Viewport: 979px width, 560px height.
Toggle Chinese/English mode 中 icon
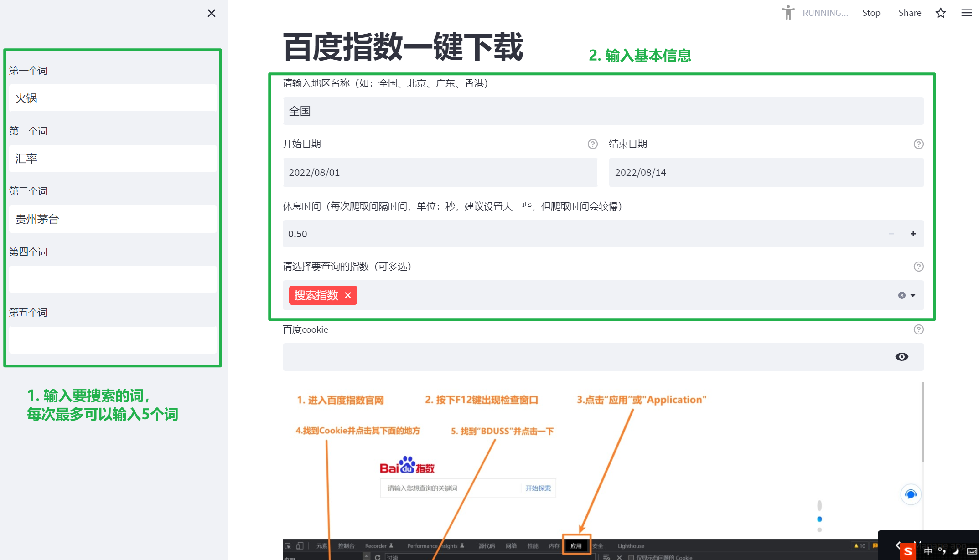[x=927, y=551]
